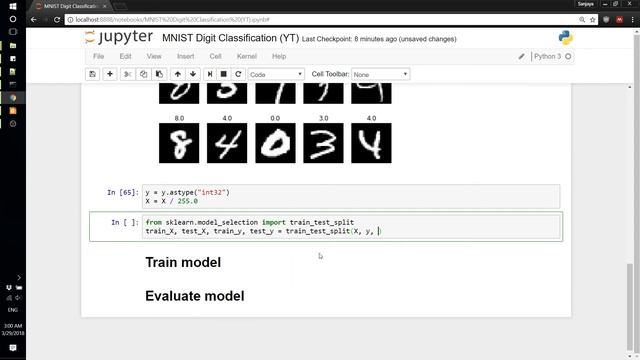Open the Cell menu
This screenshot has width=640, height=360.
pos(216,56)
